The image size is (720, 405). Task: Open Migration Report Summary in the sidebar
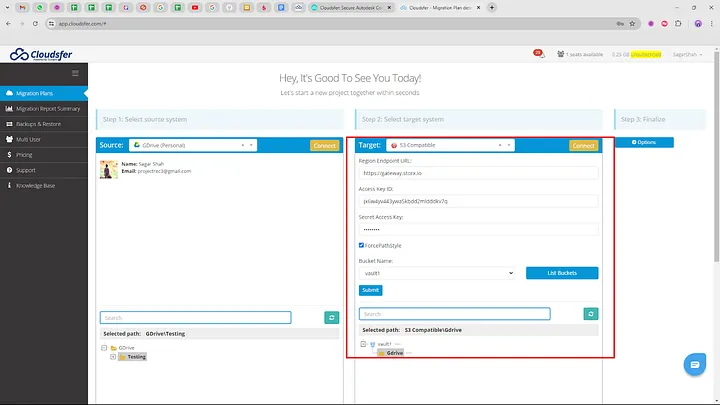tap(44, 109)
